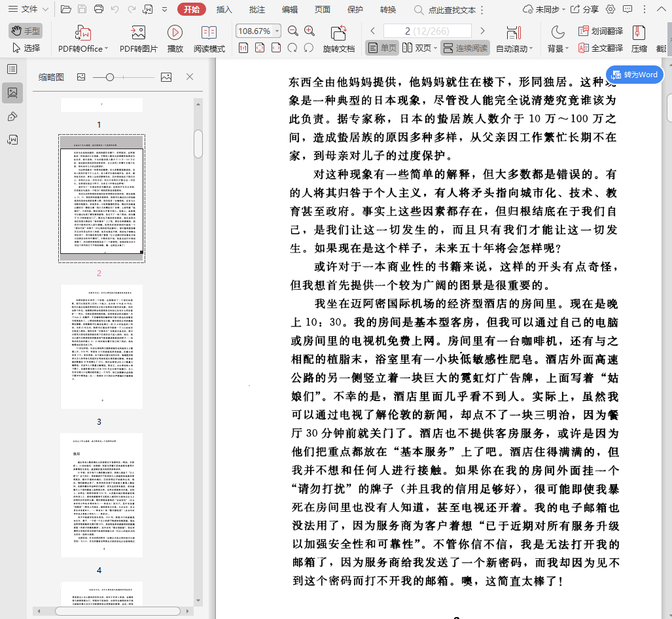Viewport: 672px width, 619px height.
Task: Click the zoom in magnifier icon
Action: [x=309, y=31]
